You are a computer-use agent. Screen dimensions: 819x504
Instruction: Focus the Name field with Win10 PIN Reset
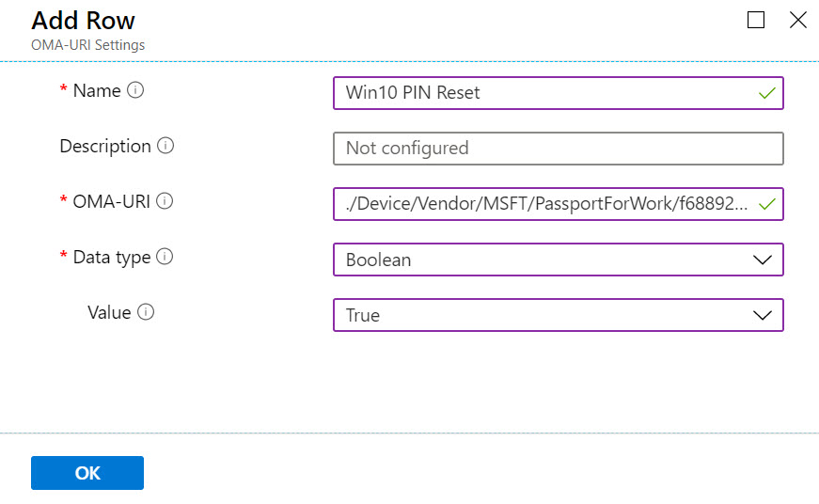[559, 93]
